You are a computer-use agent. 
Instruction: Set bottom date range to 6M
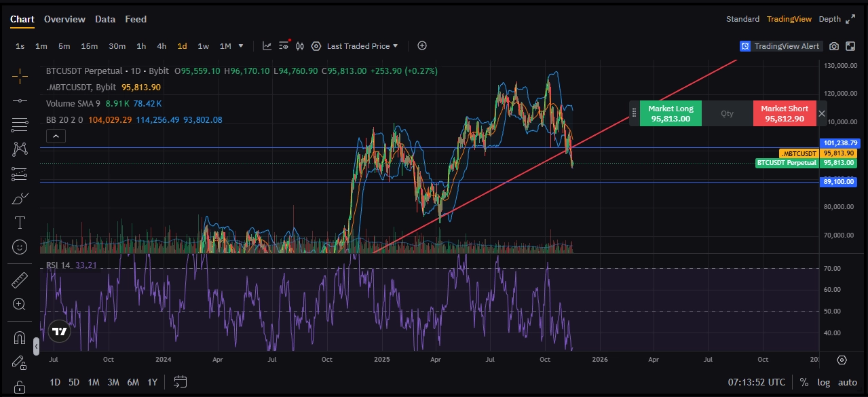(x=133, y=382)
